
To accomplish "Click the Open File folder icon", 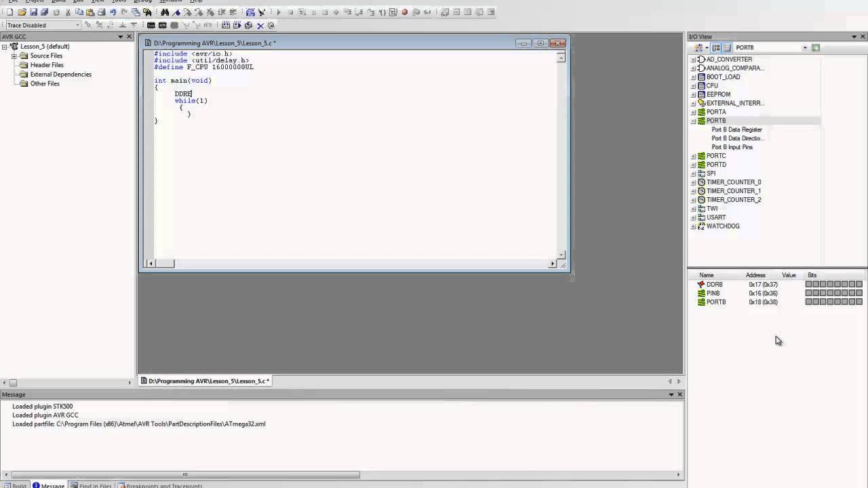I will click(x=22, y=12).
